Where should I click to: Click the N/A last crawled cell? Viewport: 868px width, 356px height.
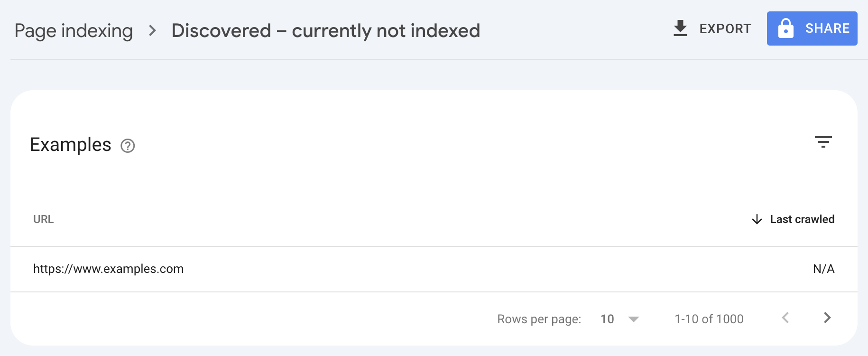pos(823,269)
